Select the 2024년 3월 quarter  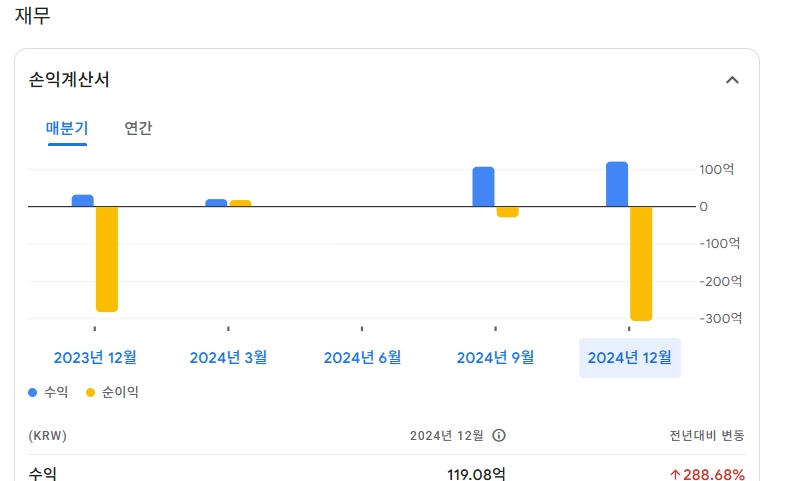coord(228,358)
